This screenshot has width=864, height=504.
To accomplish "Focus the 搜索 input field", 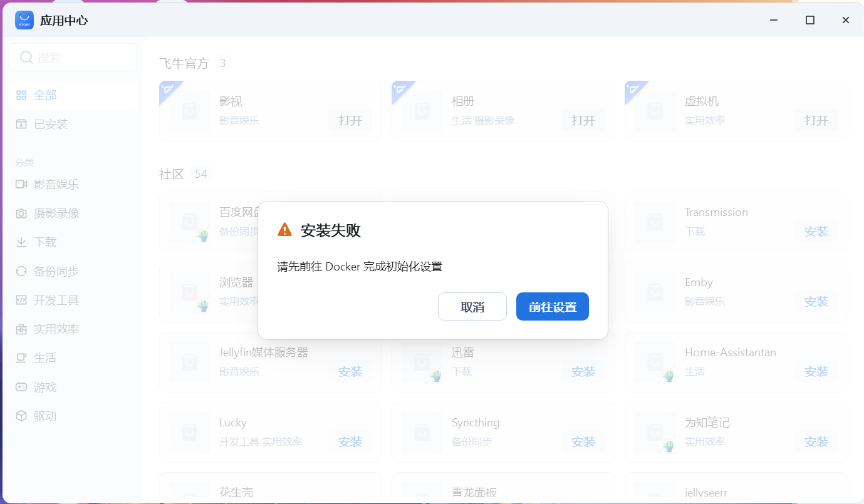I will [73, 58].
